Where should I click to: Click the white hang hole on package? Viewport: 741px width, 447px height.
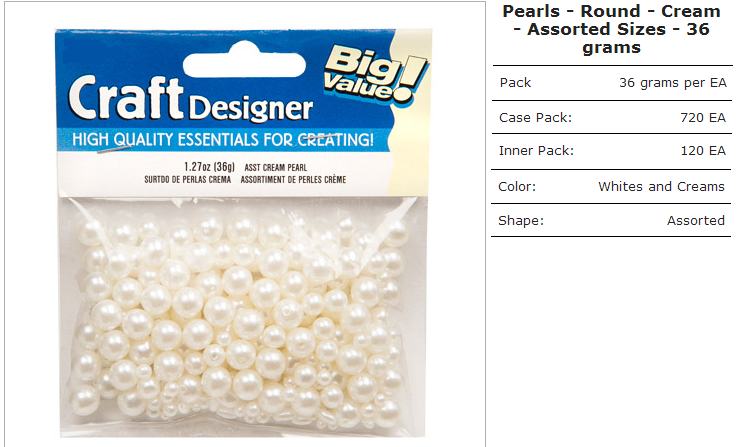pyautogui.click(x=244, y=60)
